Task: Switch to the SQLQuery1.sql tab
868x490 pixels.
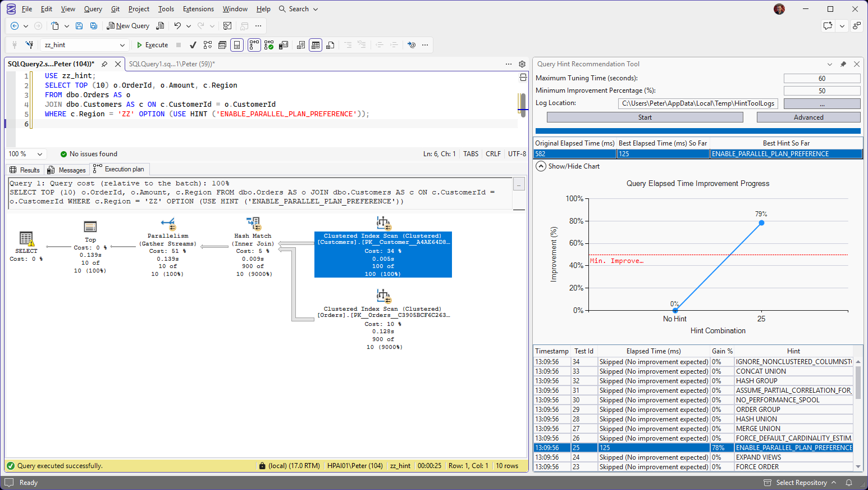Action: (172, 64)
